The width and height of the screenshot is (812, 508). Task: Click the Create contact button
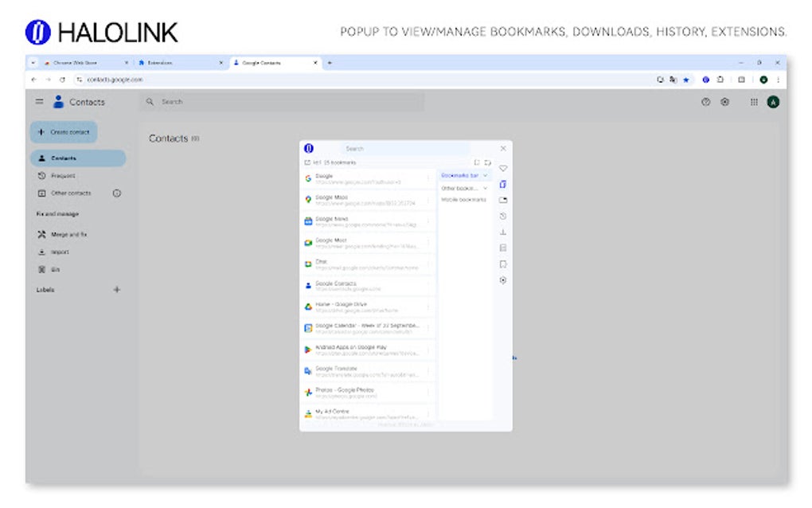pyautogui.click(x=64, y=132)
